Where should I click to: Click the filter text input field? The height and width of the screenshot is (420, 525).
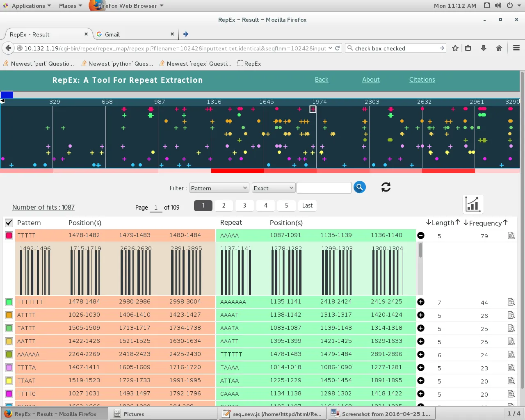coord(324,188)
